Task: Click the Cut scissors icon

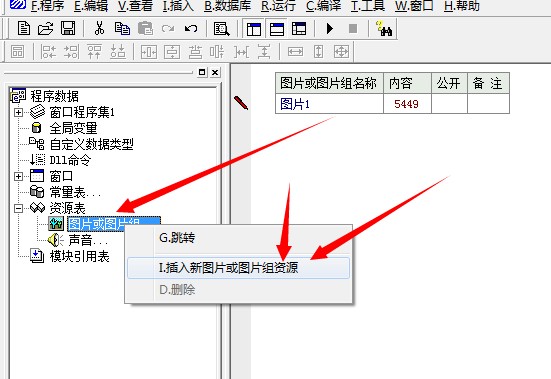Action: click(x=99, y=28)
